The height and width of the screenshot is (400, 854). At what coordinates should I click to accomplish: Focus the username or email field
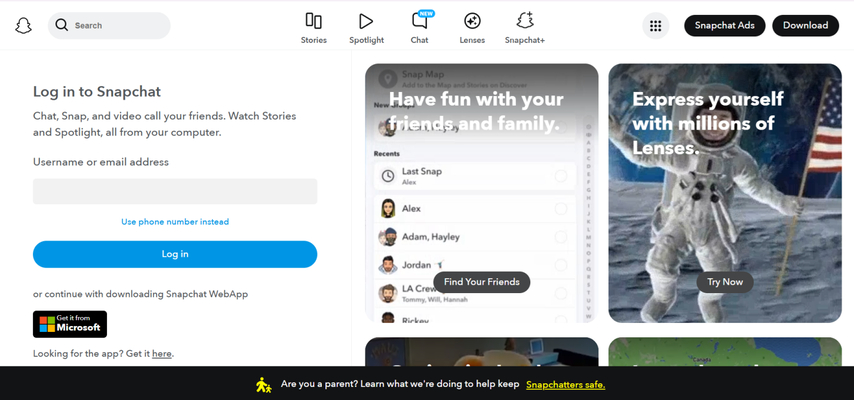[x=175, y=191]
